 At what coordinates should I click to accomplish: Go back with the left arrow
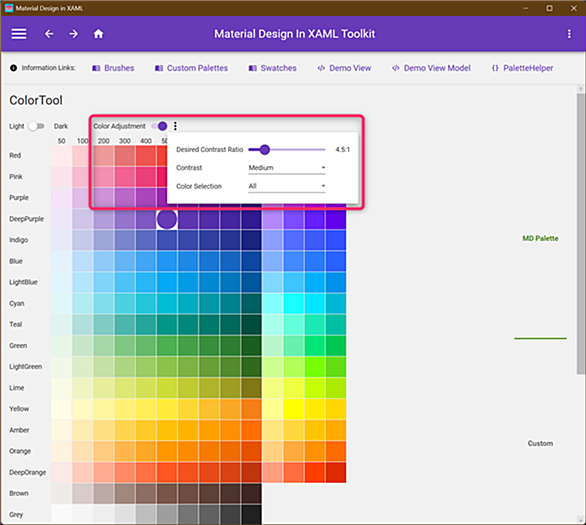pos(49,34)
